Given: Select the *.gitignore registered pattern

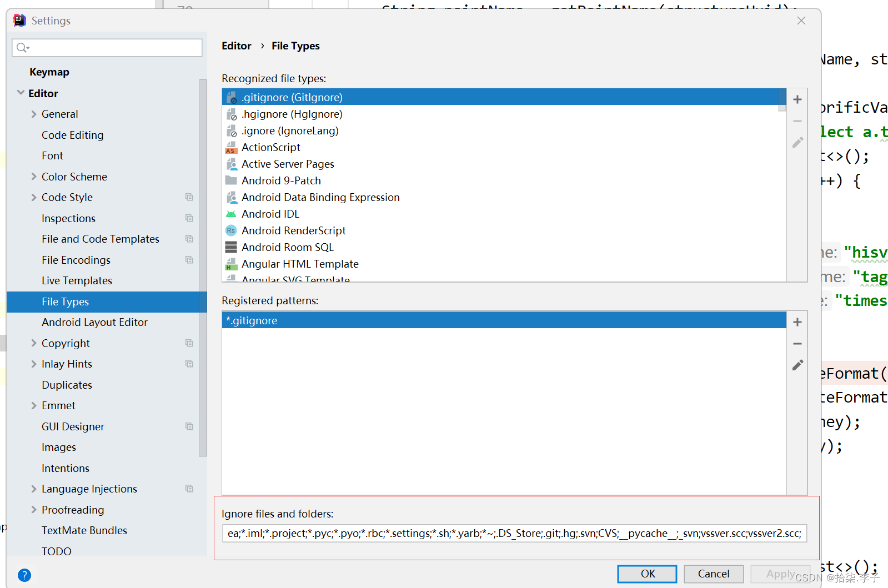Looking at the screenshot, I should pos(504,320).
